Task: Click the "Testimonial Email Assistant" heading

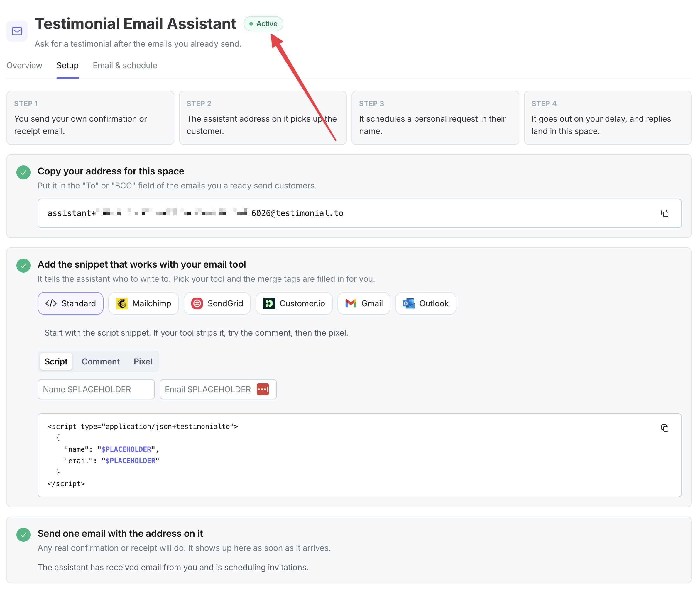Action: 136,24
